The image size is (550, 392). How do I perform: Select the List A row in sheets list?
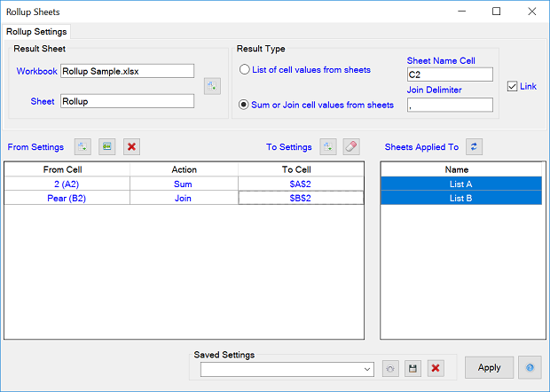point(460,184)
